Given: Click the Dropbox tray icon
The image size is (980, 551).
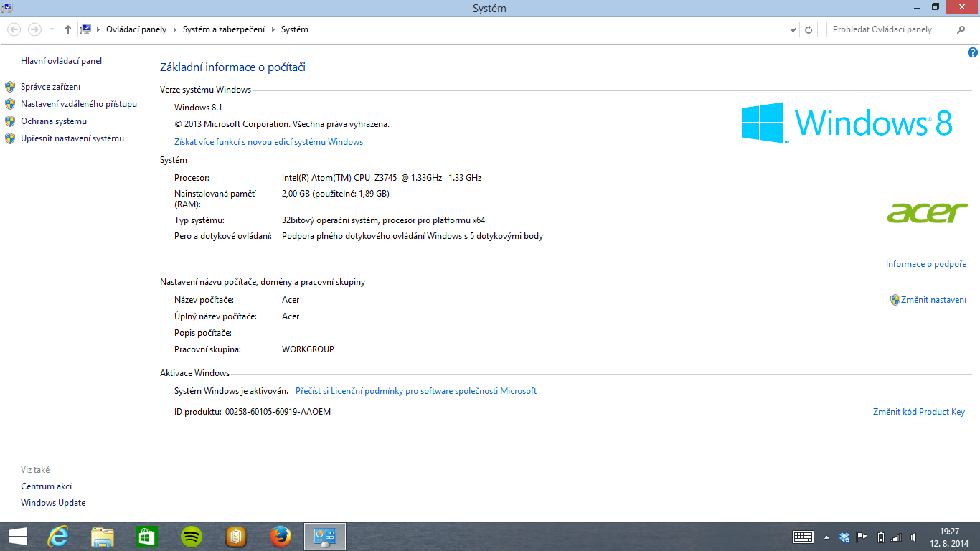Looking at the screenshot, I should tap(844, 537).
